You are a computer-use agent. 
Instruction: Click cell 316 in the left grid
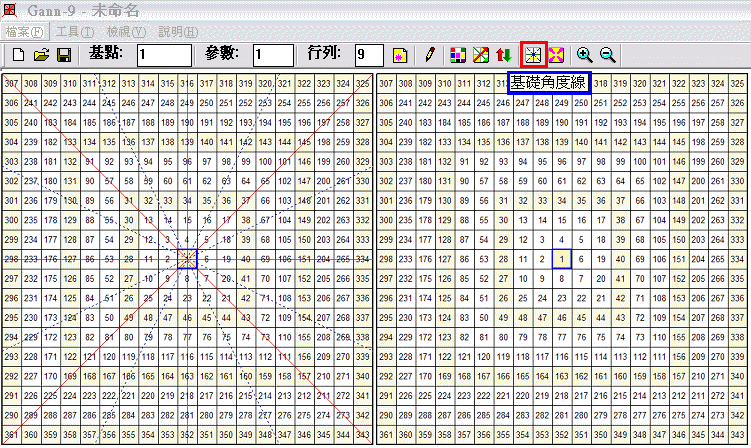[187, 83]
